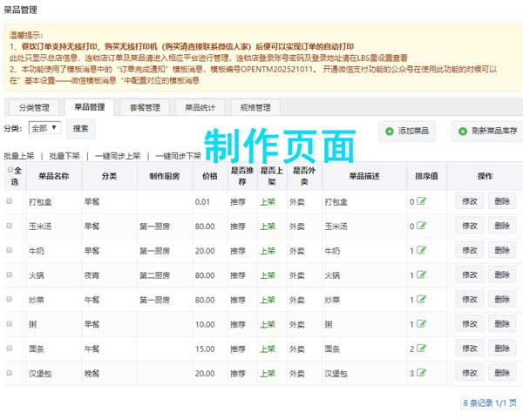This screenshot has height=420, width=523.
Task: Check the 玉米汤 row checkbox
Action: [x=10, y=226]
